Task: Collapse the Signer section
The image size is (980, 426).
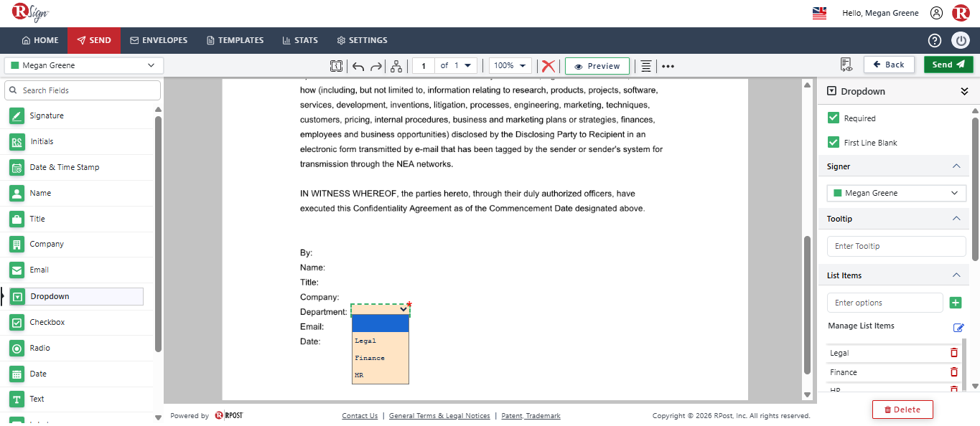Action: 956,166
